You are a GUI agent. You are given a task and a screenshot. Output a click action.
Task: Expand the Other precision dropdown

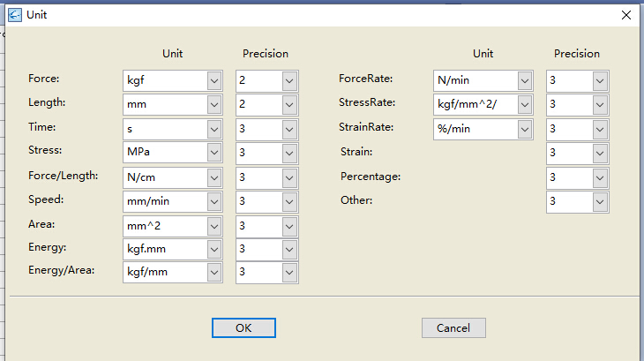578,201
